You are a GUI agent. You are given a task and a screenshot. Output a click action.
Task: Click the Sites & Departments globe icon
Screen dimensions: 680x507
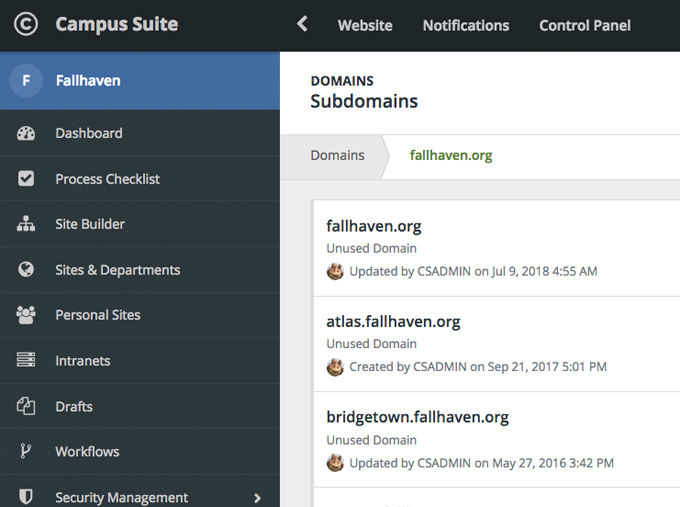(x=26, y=270)
